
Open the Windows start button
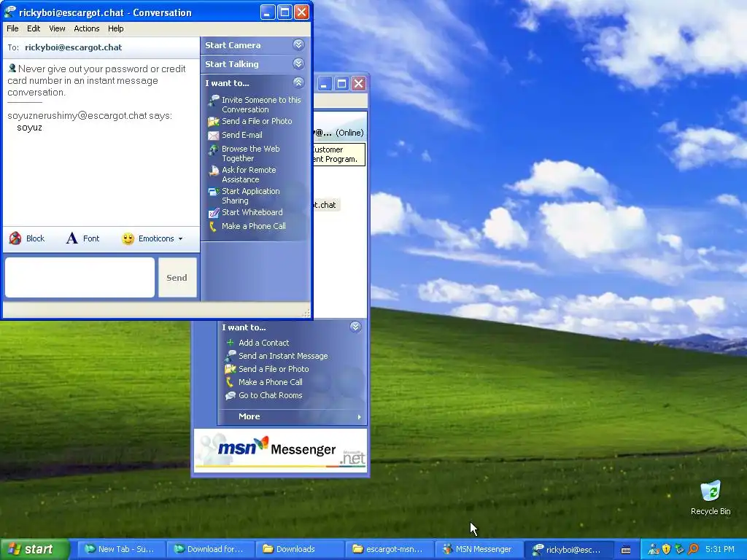point(34,549)
